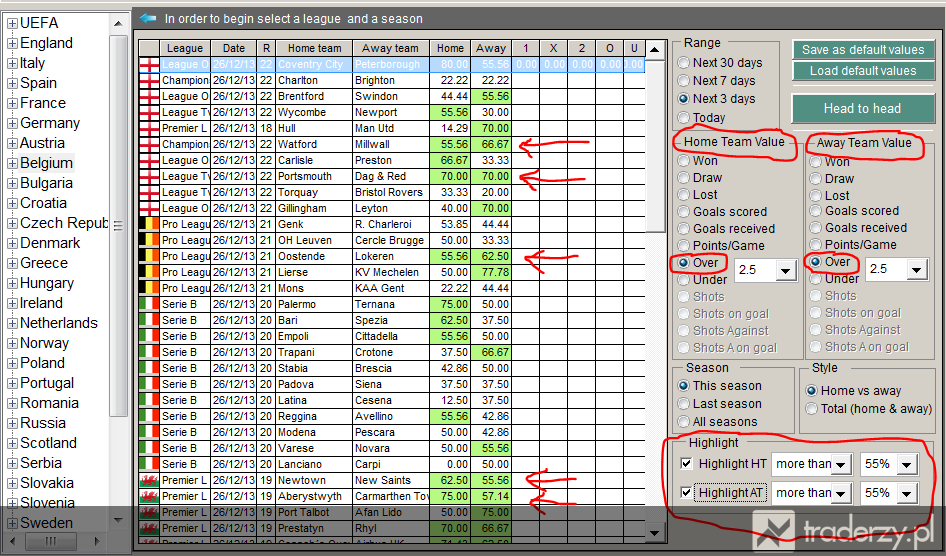Sort by Date column header
Screen dimensions: 946x556
[x=233, y=48]
